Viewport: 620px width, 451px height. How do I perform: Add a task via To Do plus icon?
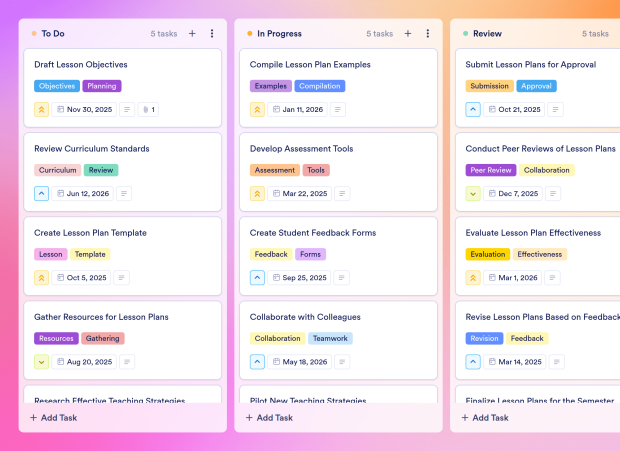click(192, 34)
